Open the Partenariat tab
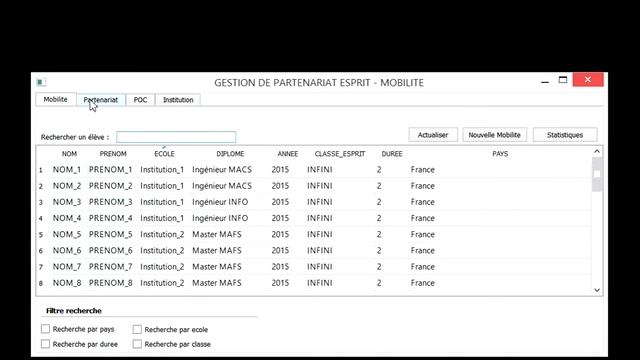Image resolution: width=640 pixels, height=360 pixels. [101, 100]
